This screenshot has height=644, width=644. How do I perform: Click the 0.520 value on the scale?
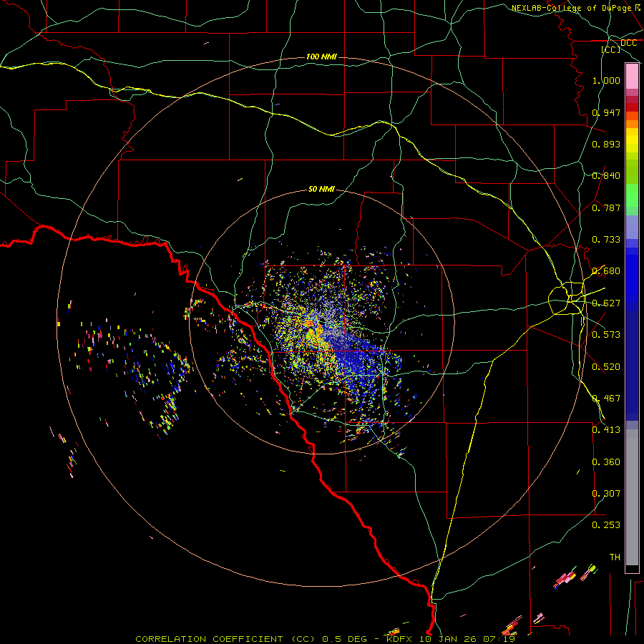pyautogui.click(x=606, y=367)
